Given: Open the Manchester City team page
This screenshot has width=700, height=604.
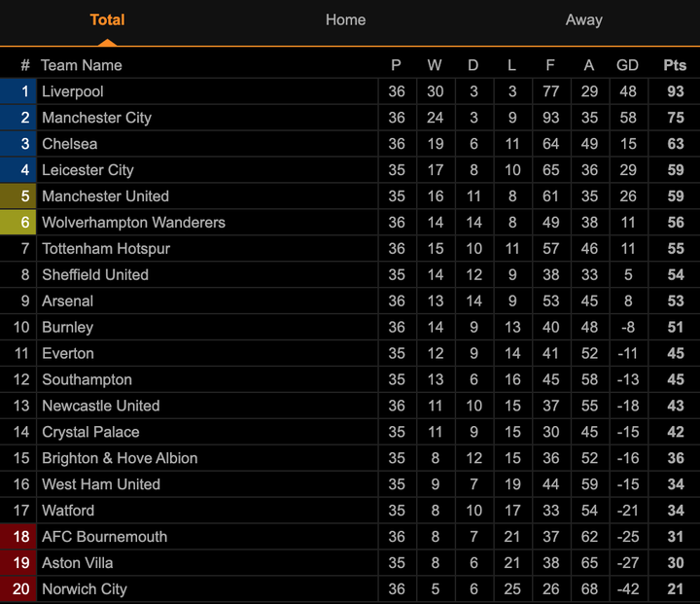Looking at the screenshot, I should click(x=96, y=118).
